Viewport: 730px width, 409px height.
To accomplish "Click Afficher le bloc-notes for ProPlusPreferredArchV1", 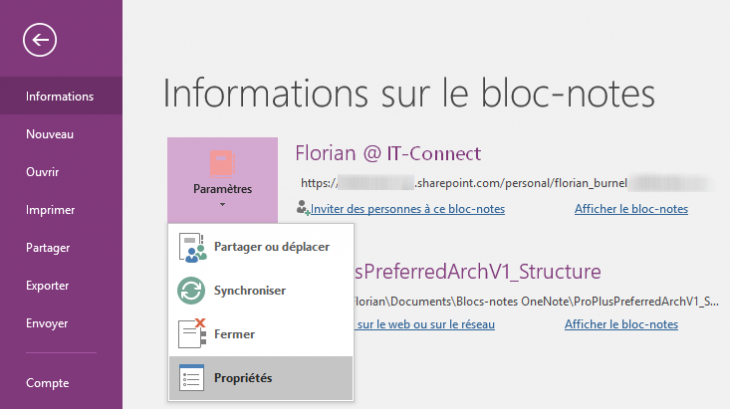I will click(x=621, y=324).
